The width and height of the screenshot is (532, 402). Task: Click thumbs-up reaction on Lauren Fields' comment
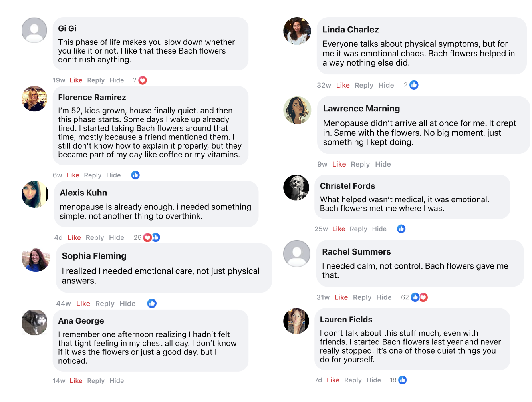click(403, 380)
